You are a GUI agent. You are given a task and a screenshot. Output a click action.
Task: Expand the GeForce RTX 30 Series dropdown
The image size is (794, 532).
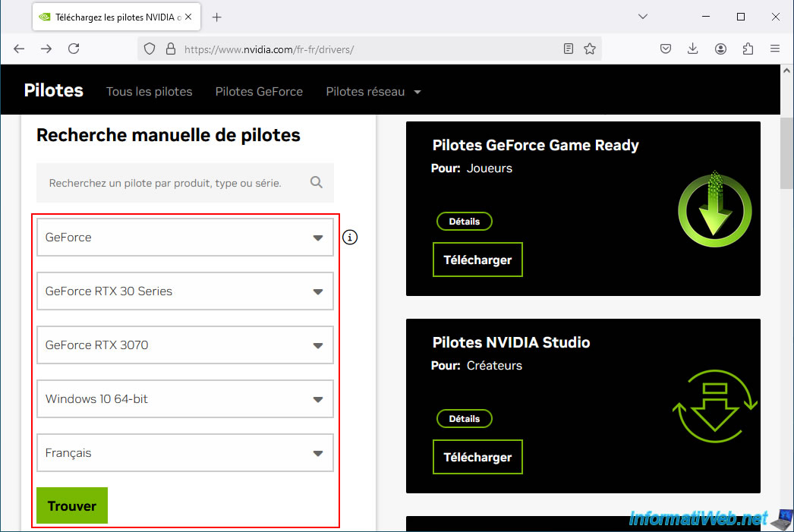point(184,291)
